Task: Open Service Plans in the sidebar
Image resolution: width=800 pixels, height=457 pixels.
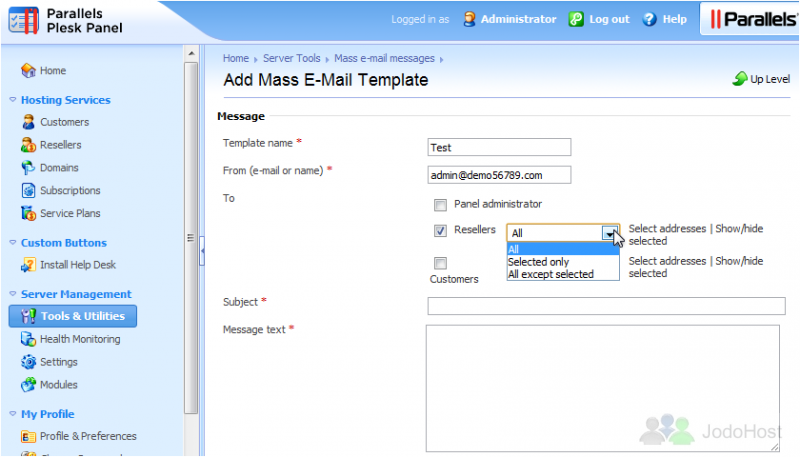Action: (x=70, y=213)
